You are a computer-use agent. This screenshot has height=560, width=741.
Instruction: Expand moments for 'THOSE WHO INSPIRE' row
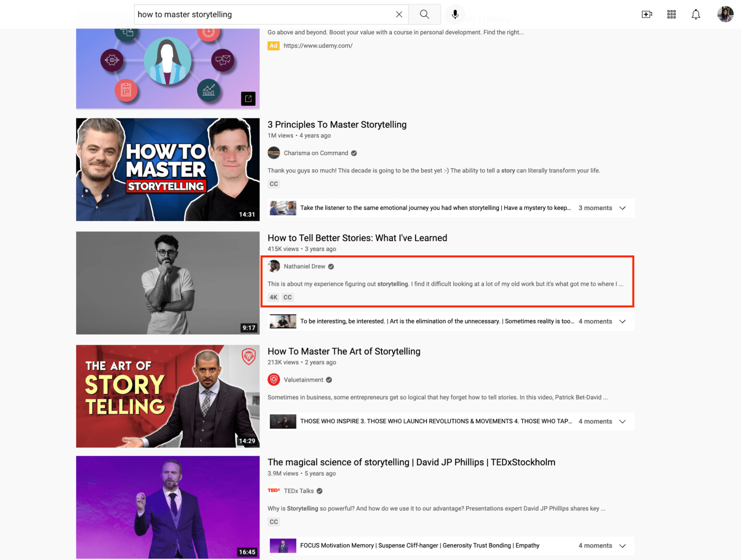pos(622,421)
